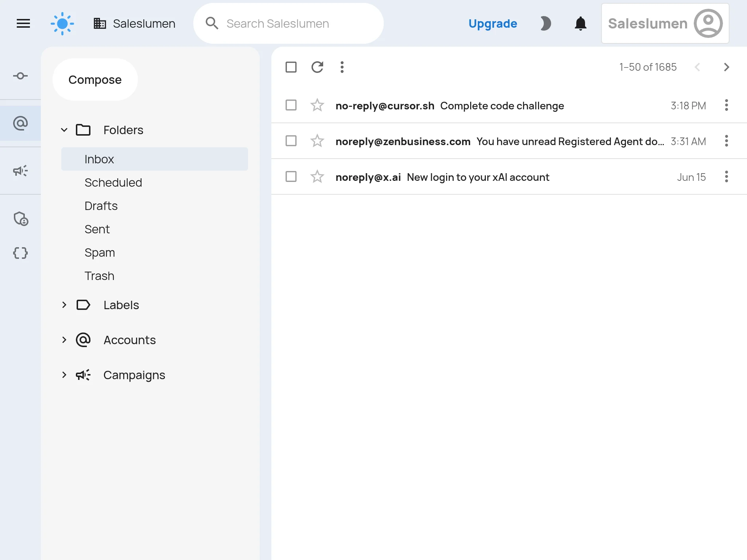Open the braces API icon in the sidebar
The width and height of the screenshot is (747, 560).
20,253
